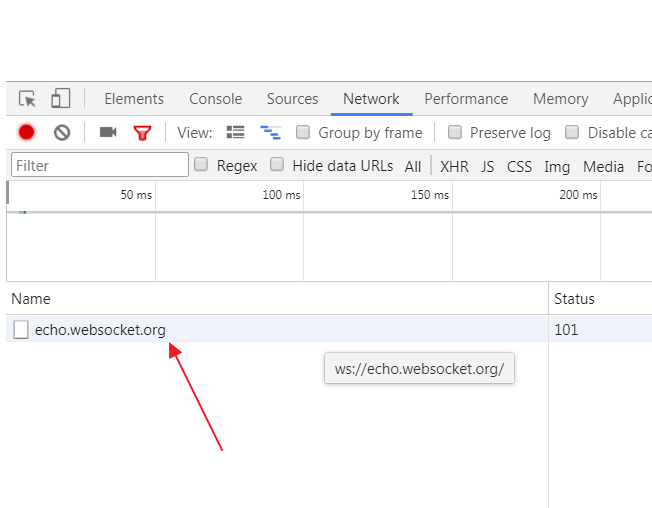Open the Performance tab
Screen dimensions: 652x508
(x=466, y=99)
